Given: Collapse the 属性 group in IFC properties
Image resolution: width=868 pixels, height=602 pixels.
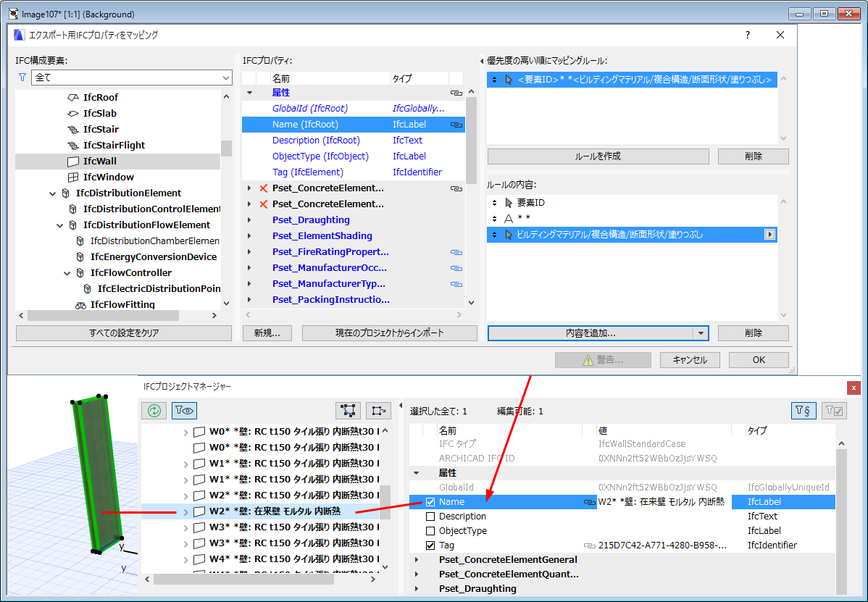Looking at the screenshot, I should [x=249, y=93].
